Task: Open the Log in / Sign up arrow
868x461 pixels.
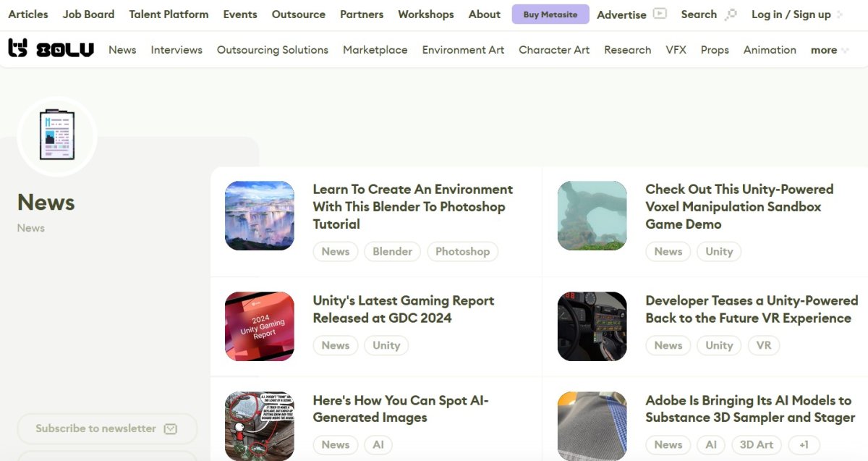Action: pos(840,14)
